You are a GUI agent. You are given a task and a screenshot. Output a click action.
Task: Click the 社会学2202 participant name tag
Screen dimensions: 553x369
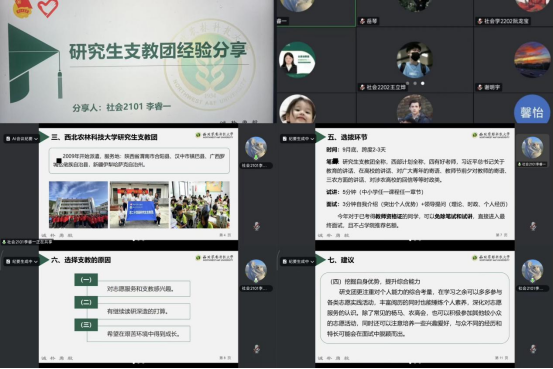point(503,21)
